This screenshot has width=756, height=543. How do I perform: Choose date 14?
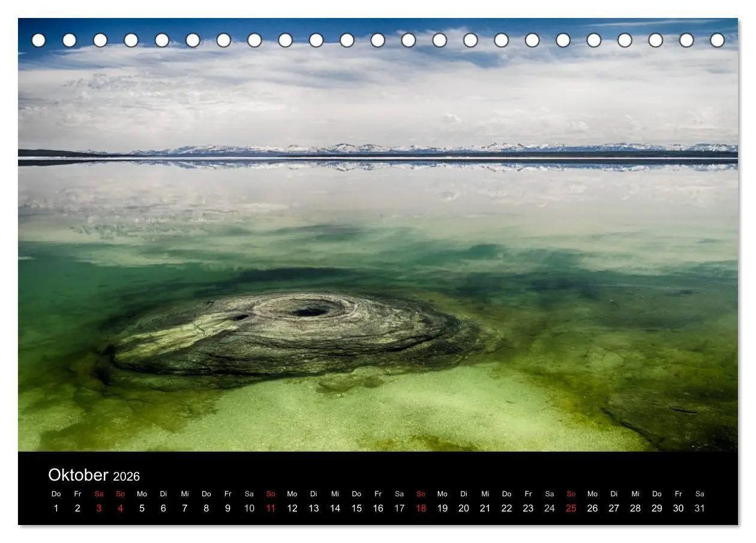[335, 508]
